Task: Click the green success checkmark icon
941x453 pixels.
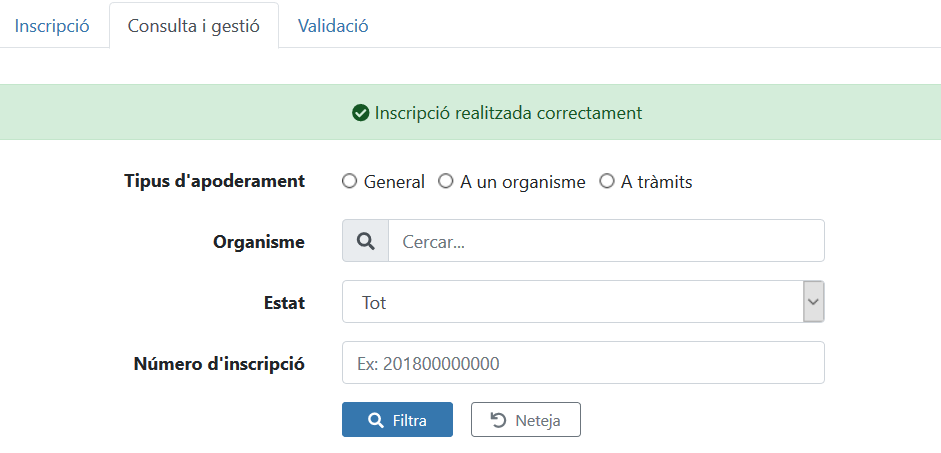Action: (x=361, y=113)
